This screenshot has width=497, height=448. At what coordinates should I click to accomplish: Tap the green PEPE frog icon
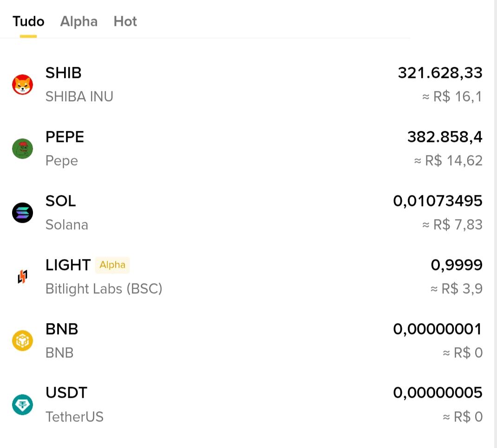point(22,149)
